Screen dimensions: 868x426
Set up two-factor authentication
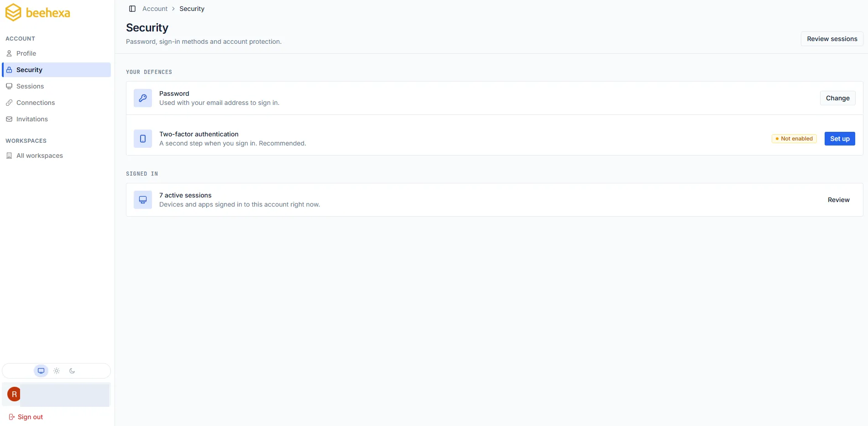(840, 139)
